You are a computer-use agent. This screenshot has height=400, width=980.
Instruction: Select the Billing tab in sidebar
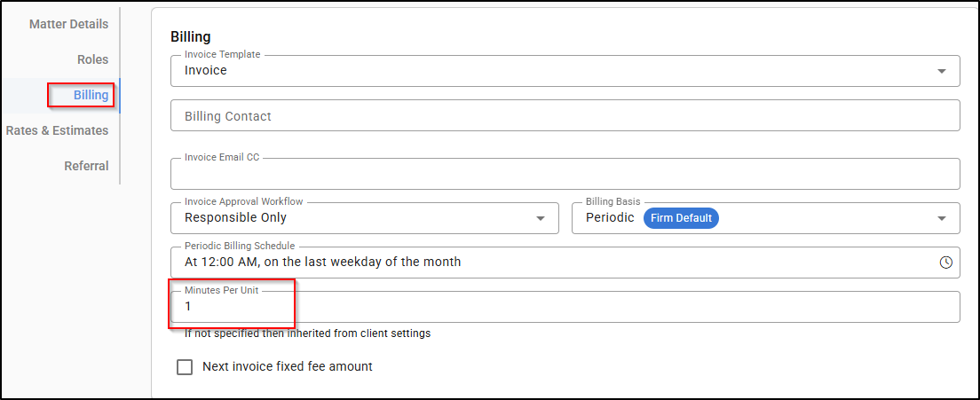(x=91, y=95)
